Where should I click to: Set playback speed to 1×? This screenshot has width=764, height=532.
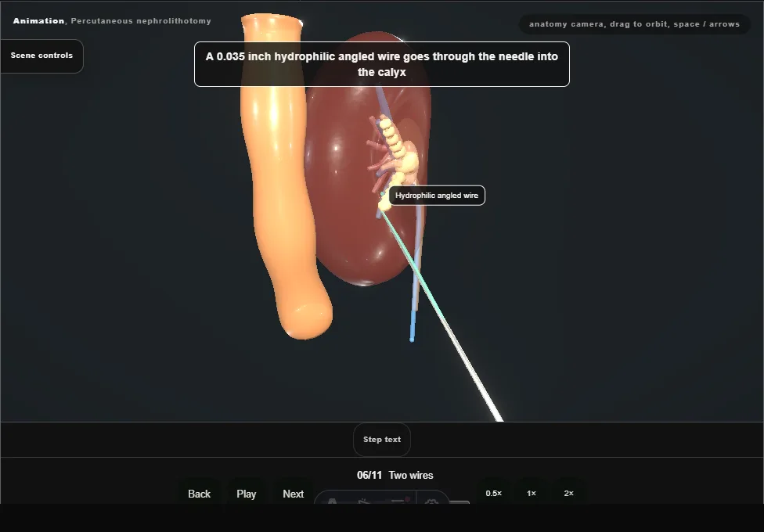click(532, 493)
